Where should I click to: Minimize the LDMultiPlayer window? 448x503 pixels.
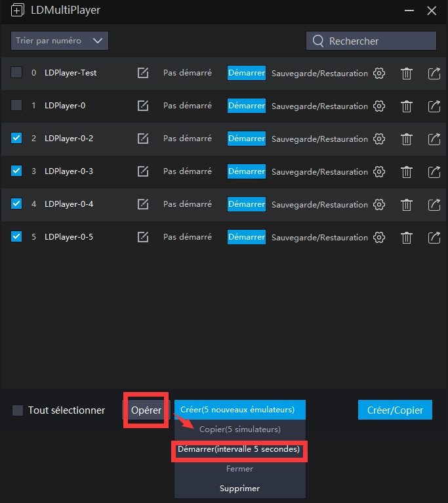tap(409, 11)
